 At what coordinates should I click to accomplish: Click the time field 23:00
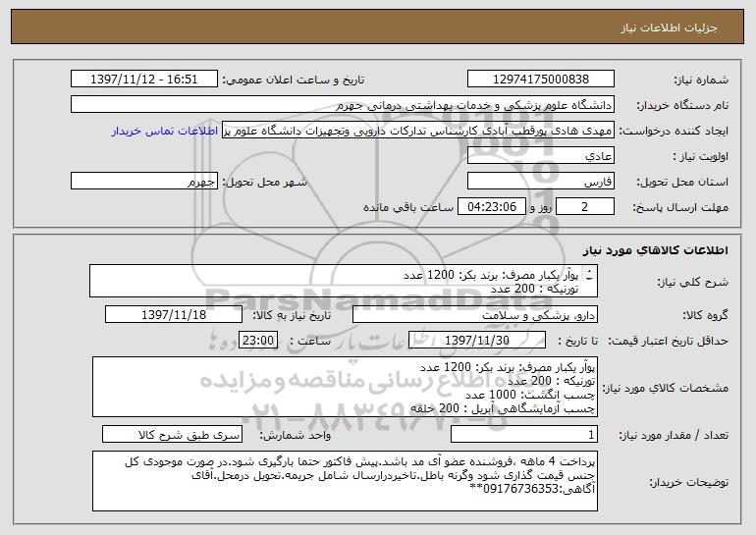coord(258,340)
